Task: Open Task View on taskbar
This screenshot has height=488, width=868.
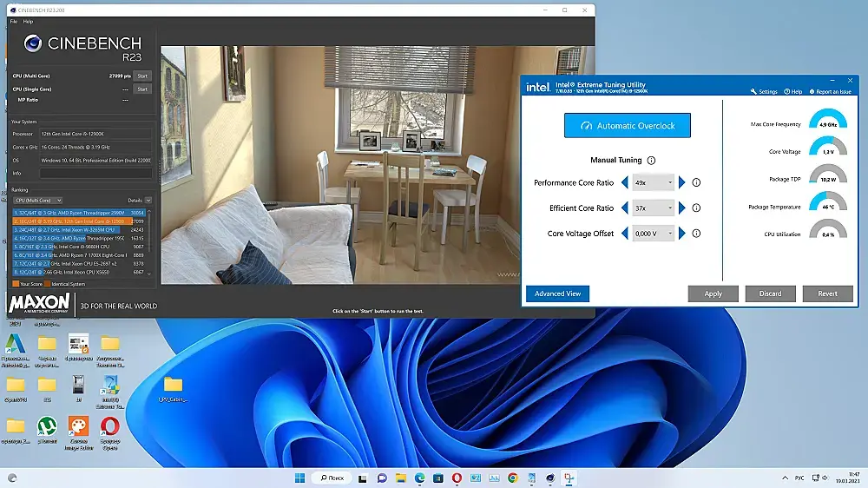Action: tap(363, 478)
